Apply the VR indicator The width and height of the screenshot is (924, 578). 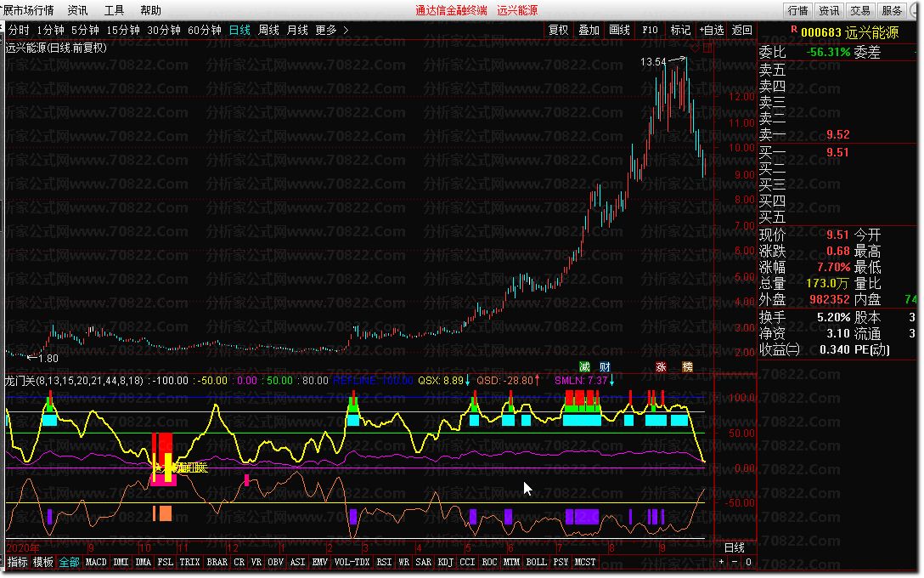click(256, 562)
